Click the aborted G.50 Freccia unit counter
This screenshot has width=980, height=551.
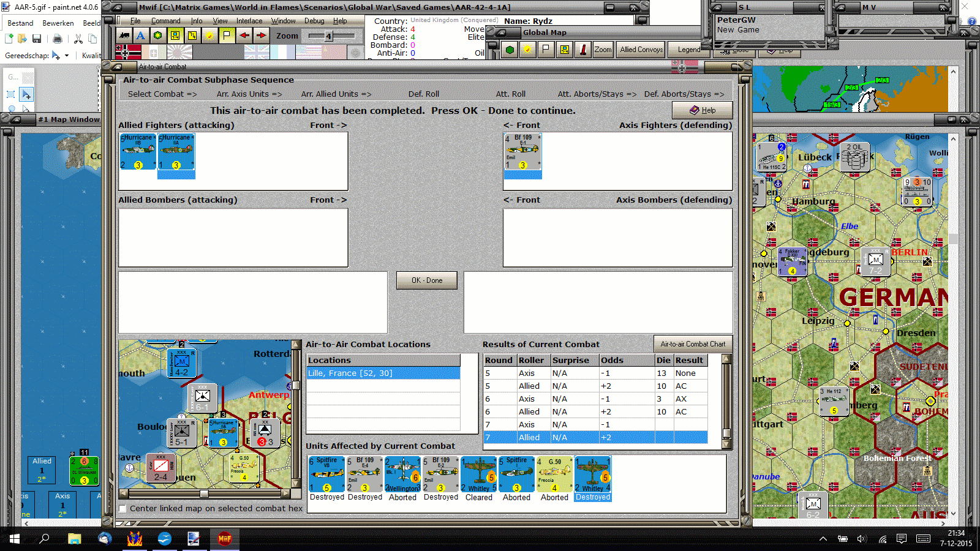554,474
